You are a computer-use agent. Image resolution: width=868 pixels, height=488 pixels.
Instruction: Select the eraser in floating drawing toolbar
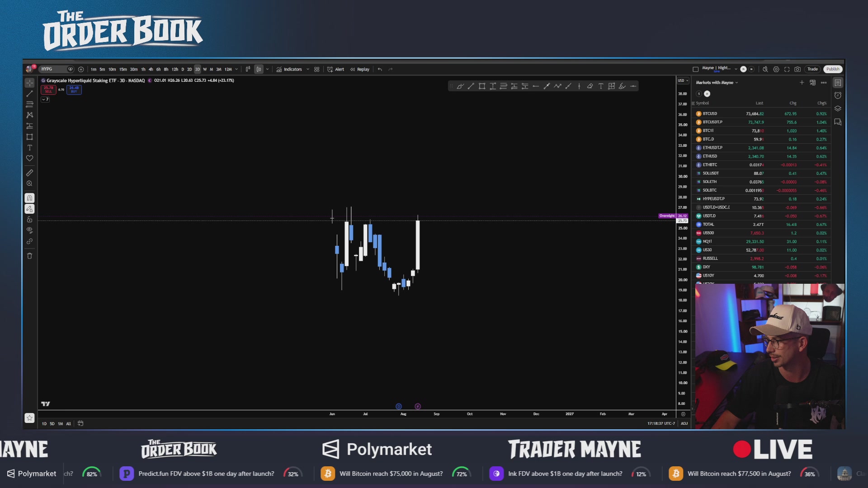point(590,86)
